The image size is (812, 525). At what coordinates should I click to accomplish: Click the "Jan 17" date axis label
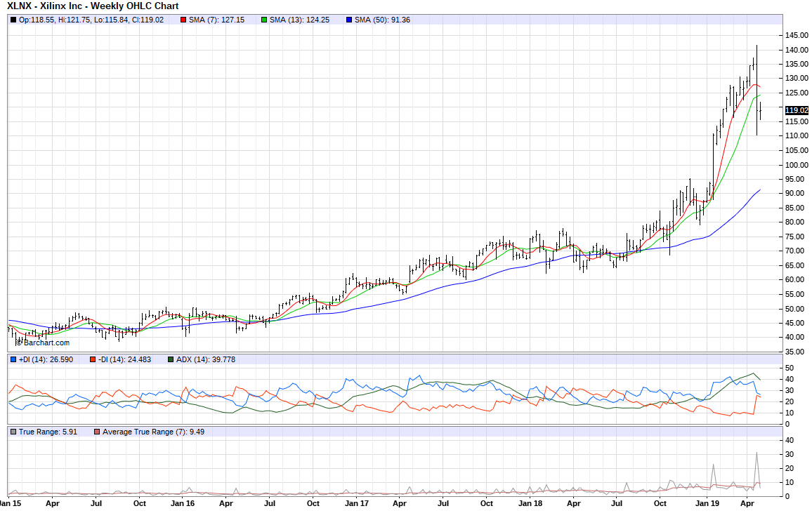[357, 503]
